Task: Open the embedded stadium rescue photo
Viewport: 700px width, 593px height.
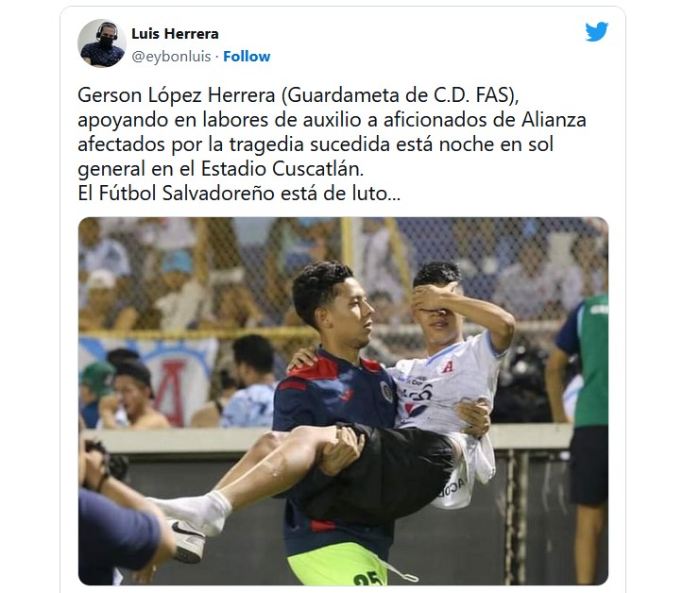Action: (x=343, y=400)
